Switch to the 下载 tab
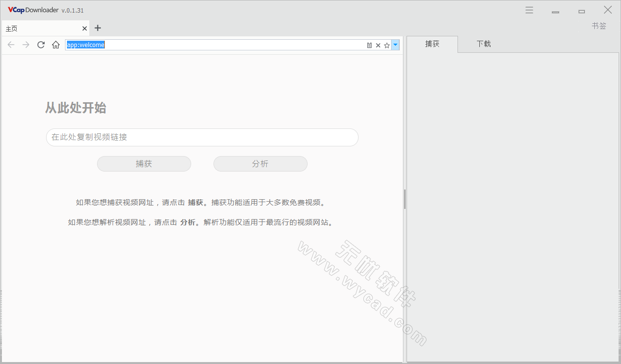The width and height of the screenshot is (621, 364). pos(483,44)
